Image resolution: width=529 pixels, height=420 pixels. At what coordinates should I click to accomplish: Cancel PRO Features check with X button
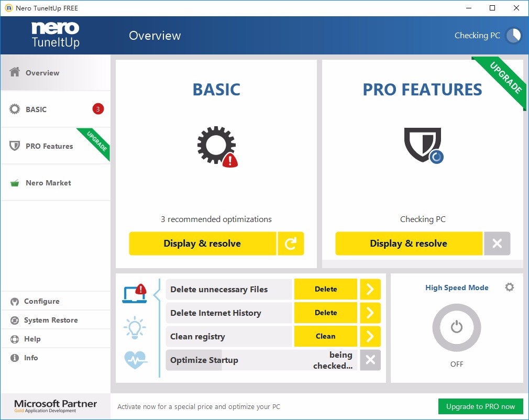[497, 244]
